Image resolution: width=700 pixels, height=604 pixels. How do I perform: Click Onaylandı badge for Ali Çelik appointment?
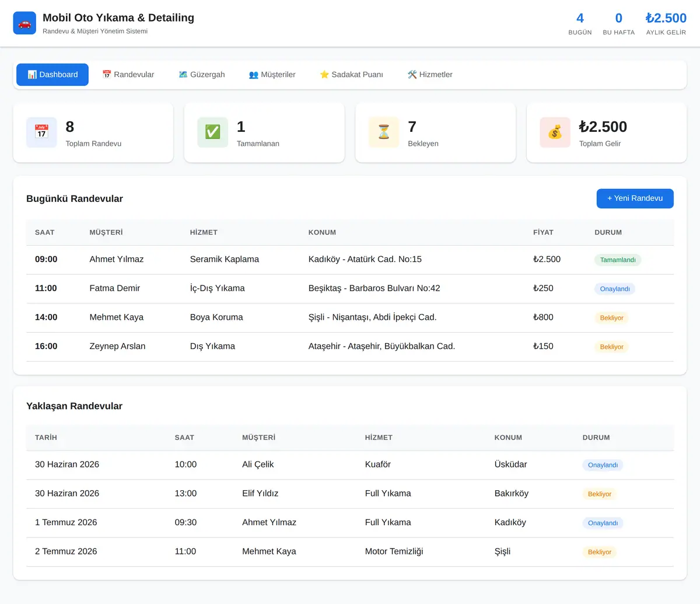pos(603,465)
